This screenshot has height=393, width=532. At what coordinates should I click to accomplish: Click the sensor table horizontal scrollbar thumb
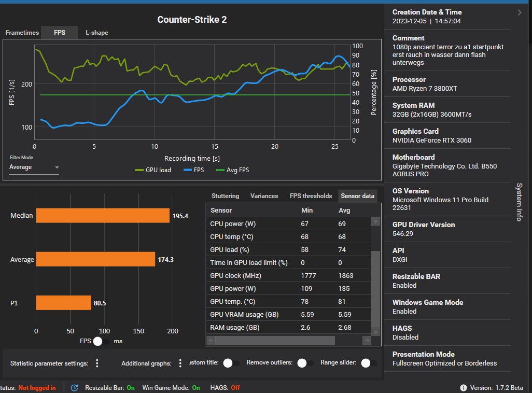275,341
